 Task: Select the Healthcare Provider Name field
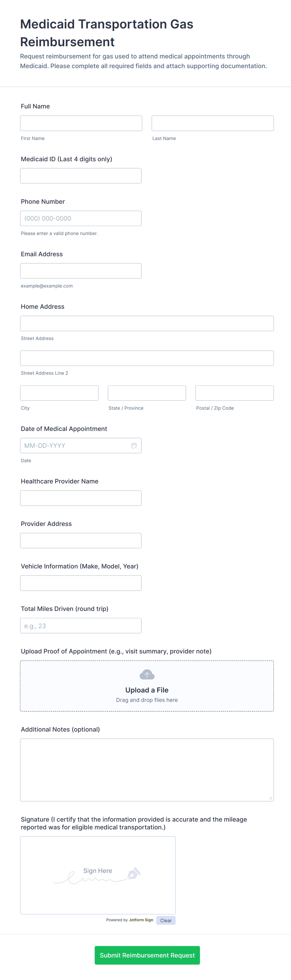81,498
